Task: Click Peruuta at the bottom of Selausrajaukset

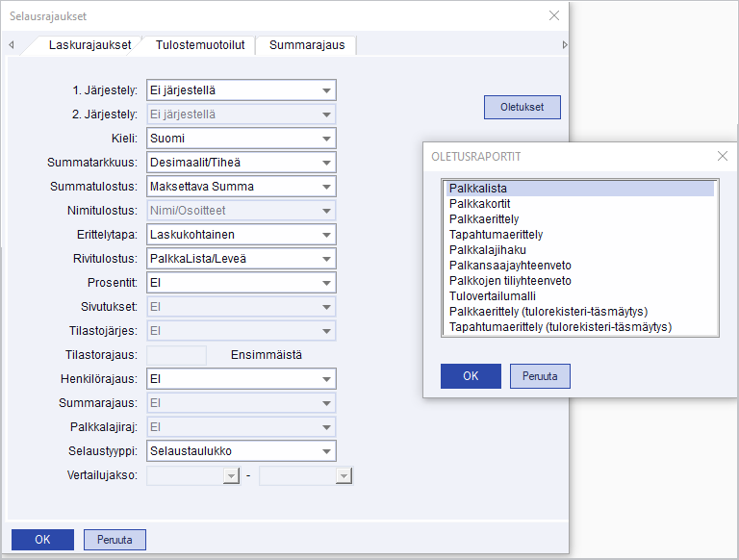Action: pos(115,540)
